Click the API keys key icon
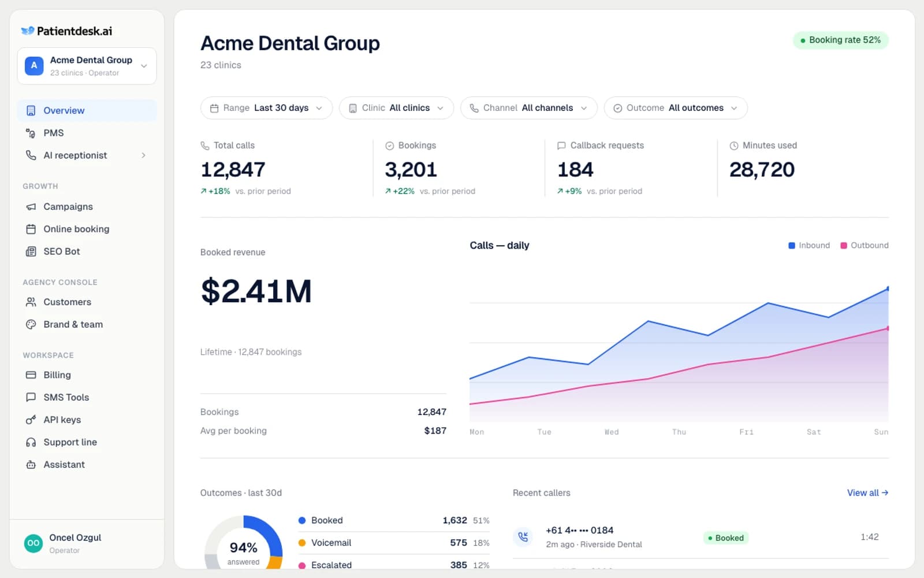The width and height of the screenshot is (924, 578). point(31,420)
